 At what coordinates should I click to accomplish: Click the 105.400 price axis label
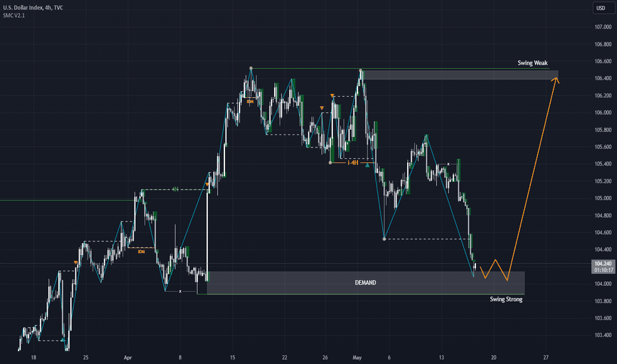(x=603, y=163)
